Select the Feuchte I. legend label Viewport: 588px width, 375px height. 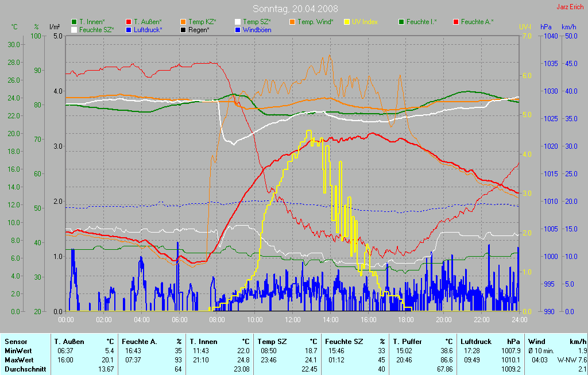tap(421, 22)
